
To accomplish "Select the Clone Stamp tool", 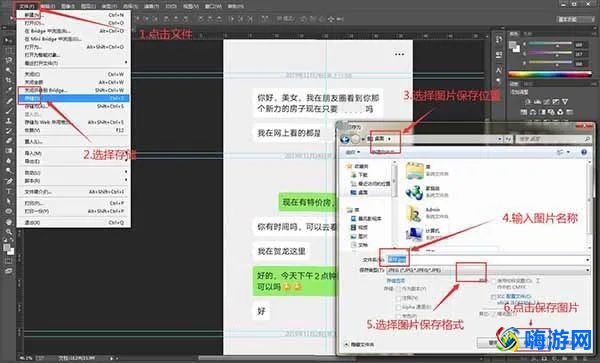I will click(x=8, y=121).
